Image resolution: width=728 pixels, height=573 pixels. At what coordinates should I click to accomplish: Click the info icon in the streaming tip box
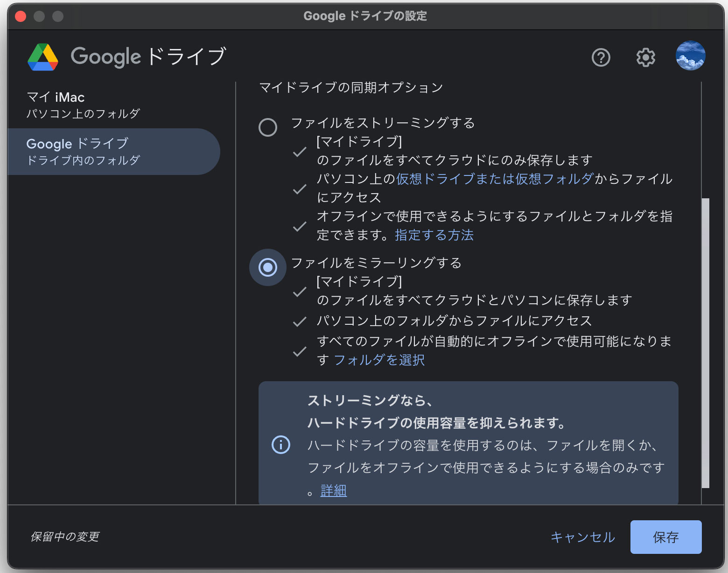point(281,445)
